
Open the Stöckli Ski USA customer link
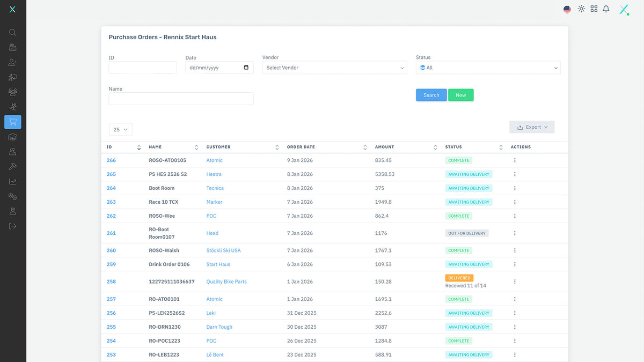[223, 250]
